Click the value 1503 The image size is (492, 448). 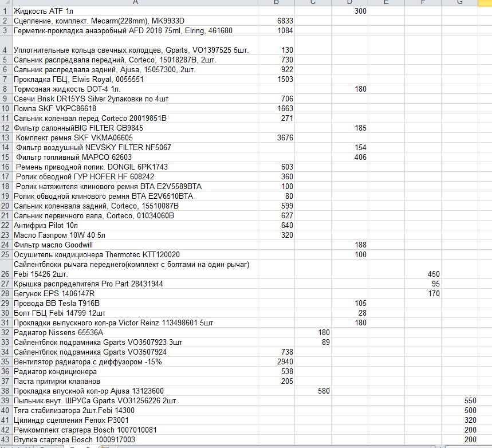click(x=285, y=79)
